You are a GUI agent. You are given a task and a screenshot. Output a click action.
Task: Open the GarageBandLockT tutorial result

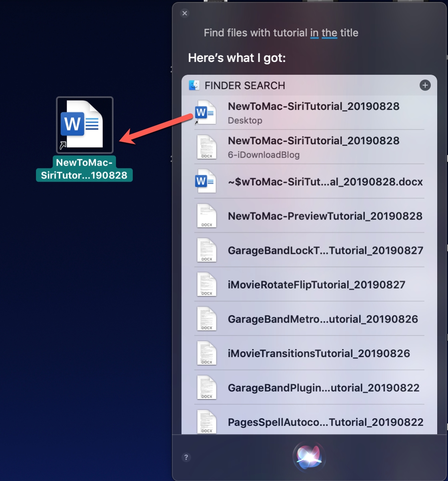coord(325,250)
